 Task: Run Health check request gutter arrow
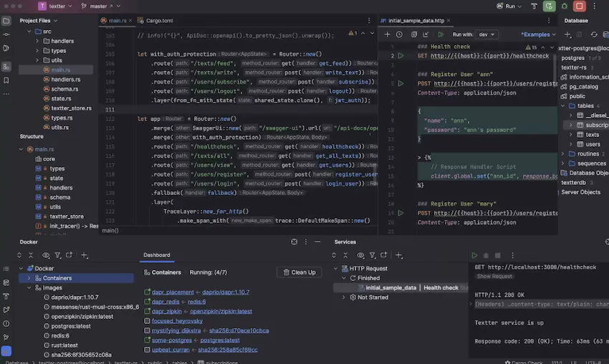pyautogui.click(x=401, y=56)
